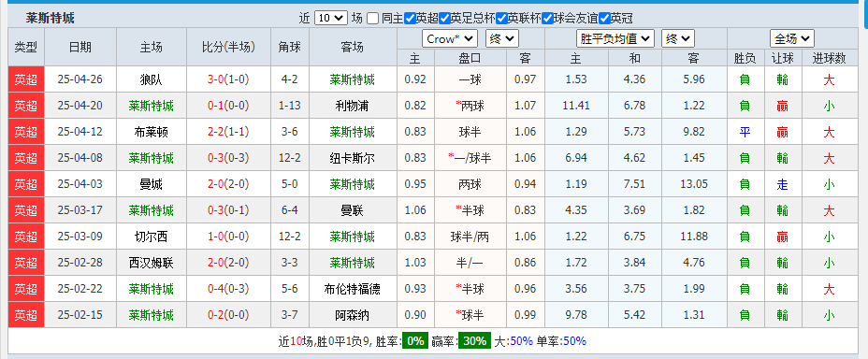Uncheck the 英冠 checkbox
Image resolution: width=868 pixels, height=359 pixels.
(x=604, y=19)
